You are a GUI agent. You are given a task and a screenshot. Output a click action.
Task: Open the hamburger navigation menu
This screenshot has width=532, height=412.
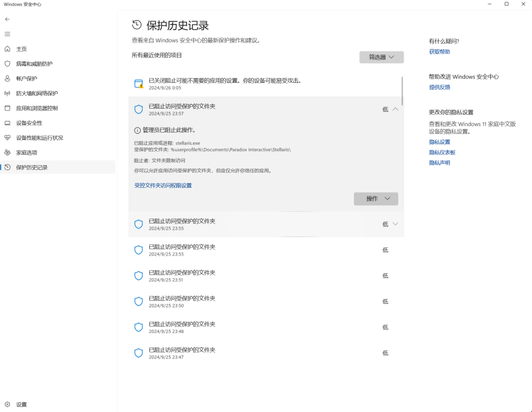pyautogui.click(x=7, y=34)
